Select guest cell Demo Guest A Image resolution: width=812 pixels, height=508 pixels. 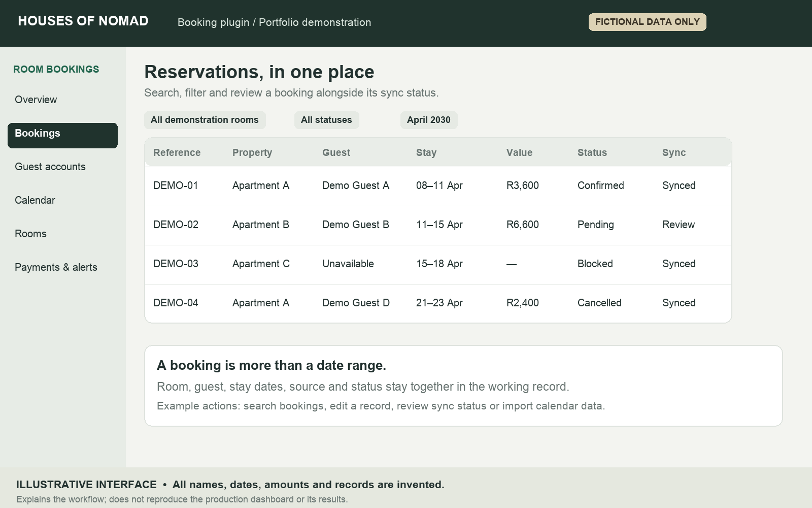click(356, 185)
